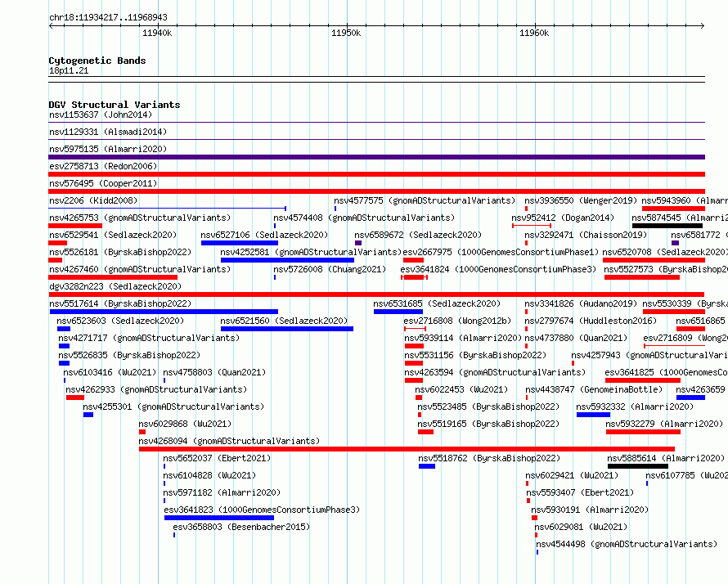The image size is (728, 584).
Task: Open nsv5526835 (ByrskaBishop2022) label
Action: (129, 355)
